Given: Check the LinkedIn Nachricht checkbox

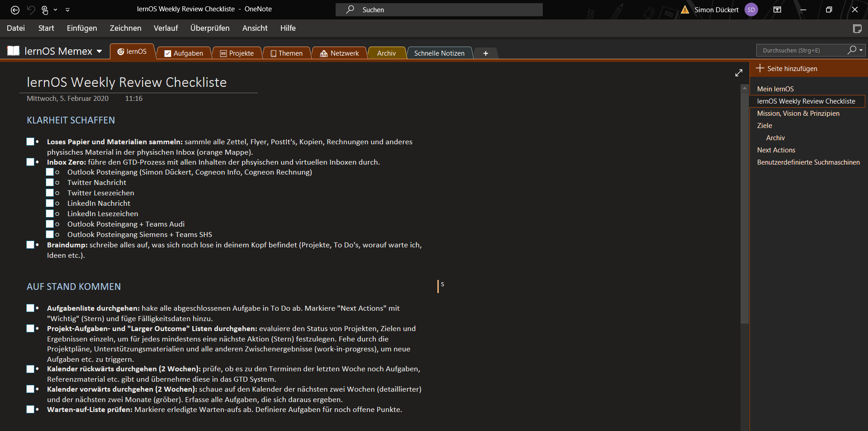Looking at the screenshot, I should pos(50,203).
